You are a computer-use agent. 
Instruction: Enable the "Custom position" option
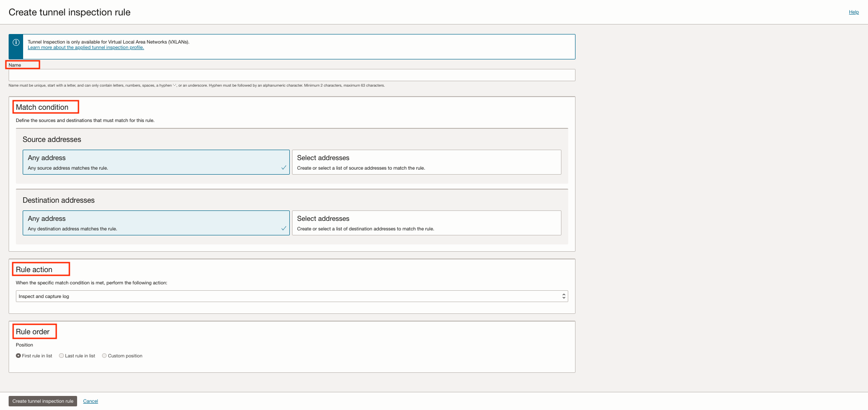[104, 356]
